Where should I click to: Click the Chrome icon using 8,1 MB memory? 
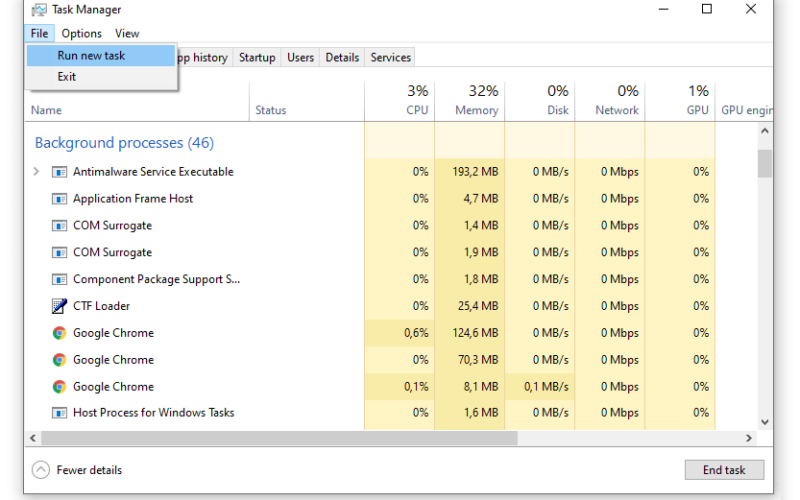tap(59, 387)
